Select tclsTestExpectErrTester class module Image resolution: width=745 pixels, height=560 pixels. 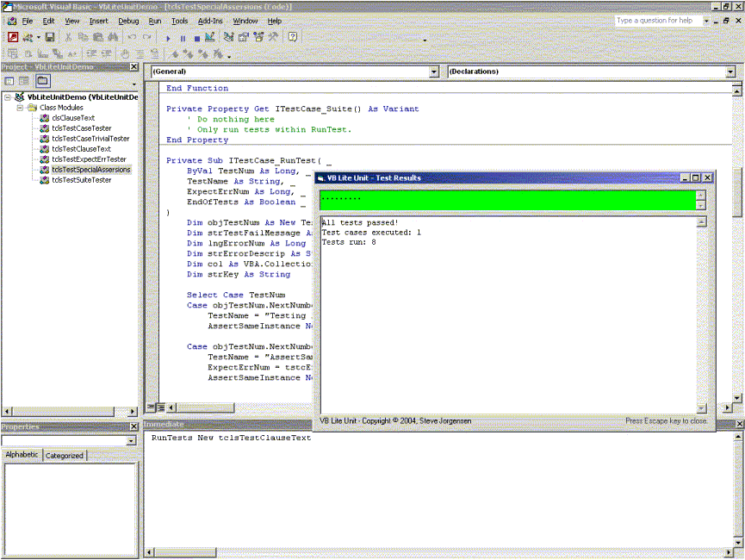pos(89,159)
